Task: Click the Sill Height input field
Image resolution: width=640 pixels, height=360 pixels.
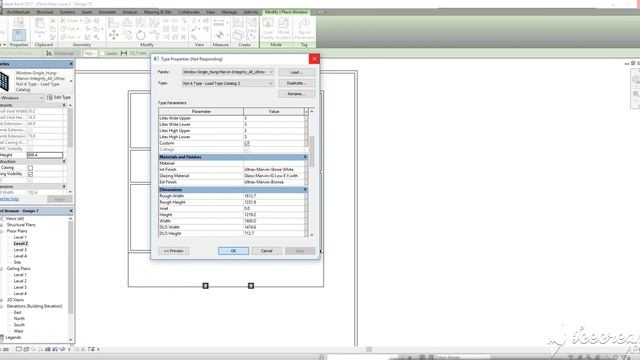Action: 45,155
